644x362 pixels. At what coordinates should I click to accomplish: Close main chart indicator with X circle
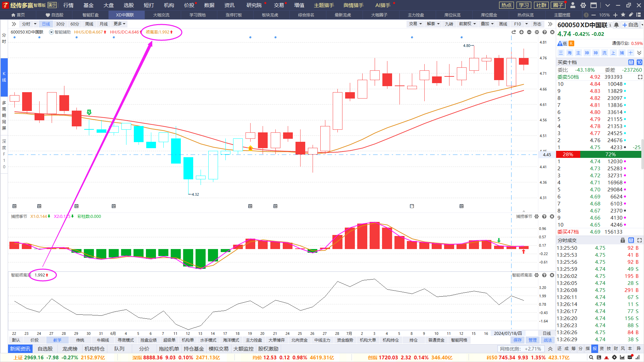[552, 32]
